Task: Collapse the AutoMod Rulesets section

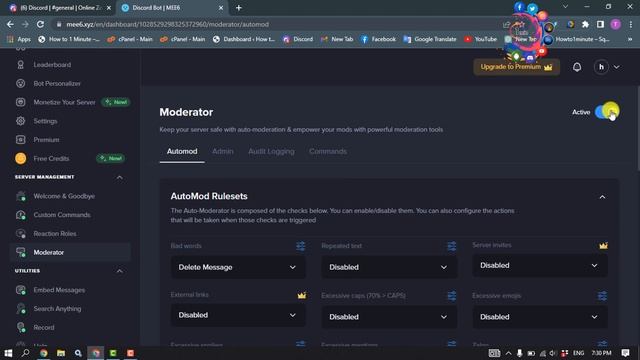Action: pyautogui.click(x=602, y=197)
